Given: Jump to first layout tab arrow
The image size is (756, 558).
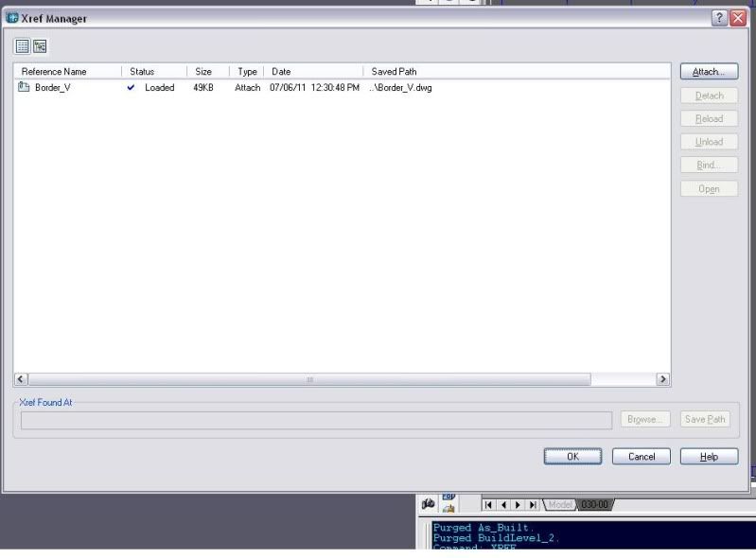Looking at the screenshot, I should (x=490, y=505).
